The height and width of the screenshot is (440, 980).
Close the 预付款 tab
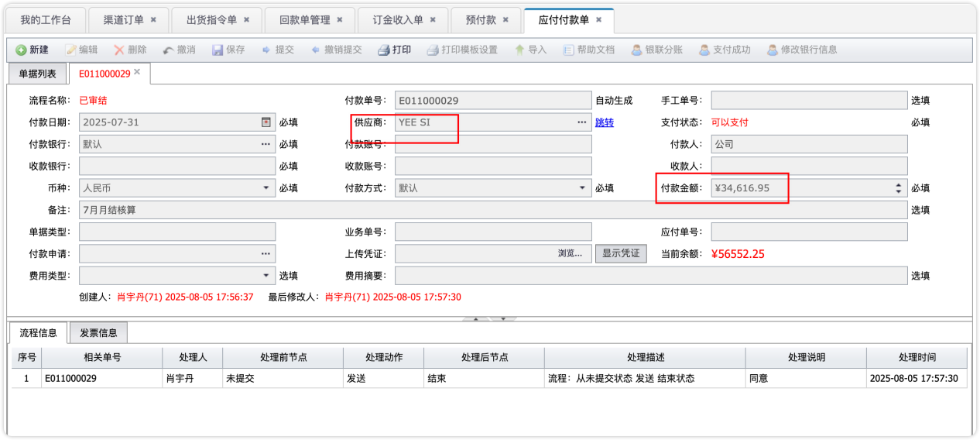506,19
